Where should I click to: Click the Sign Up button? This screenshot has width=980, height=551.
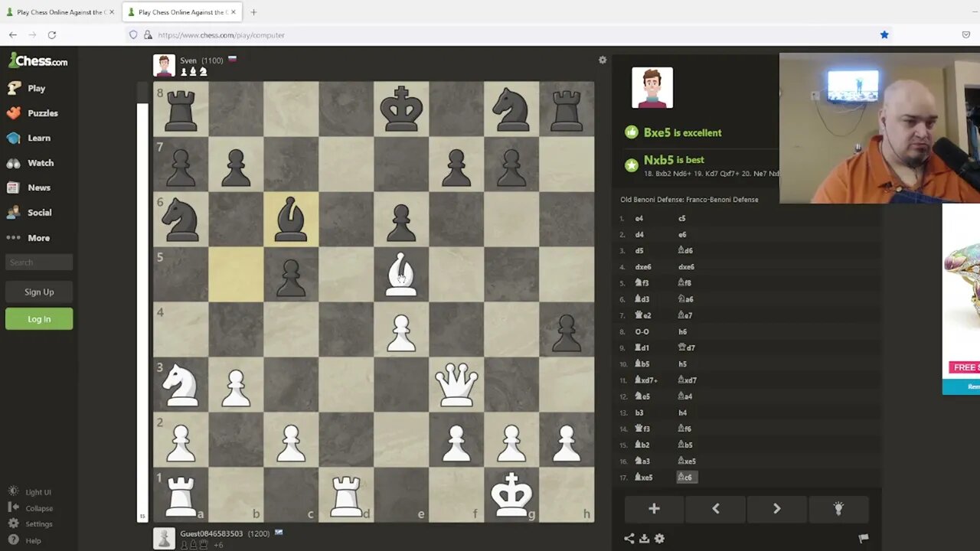pyautogui.click(x=39, y=292)
